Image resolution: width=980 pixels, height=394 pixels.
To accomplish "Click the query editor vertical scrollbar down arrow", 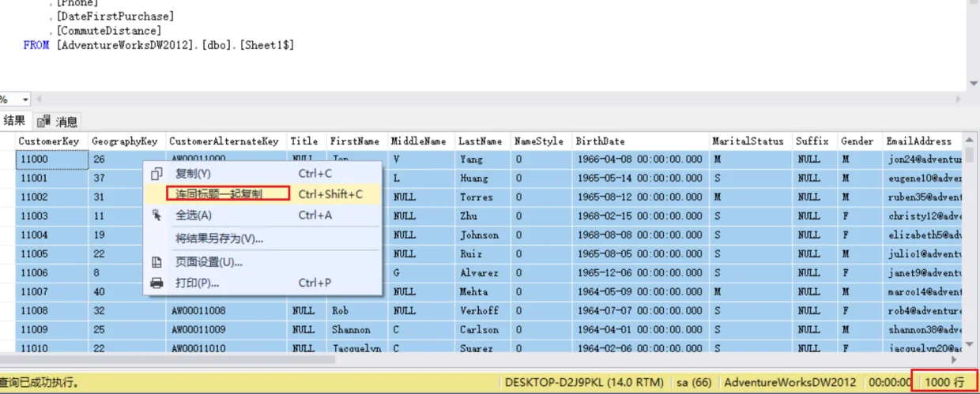I will tap(973, 84).
